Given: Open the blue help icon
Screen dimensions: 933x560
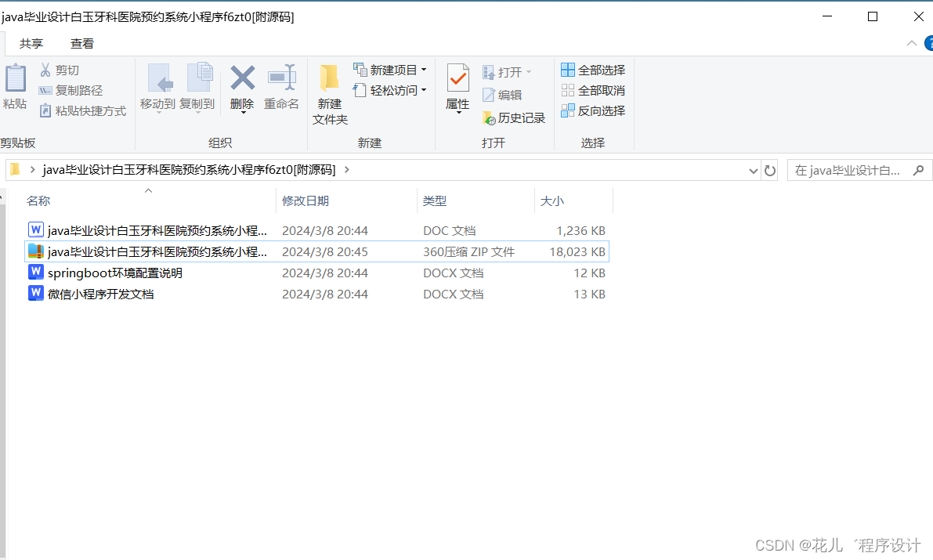Looking at the screenshot, I should [928, 43].
